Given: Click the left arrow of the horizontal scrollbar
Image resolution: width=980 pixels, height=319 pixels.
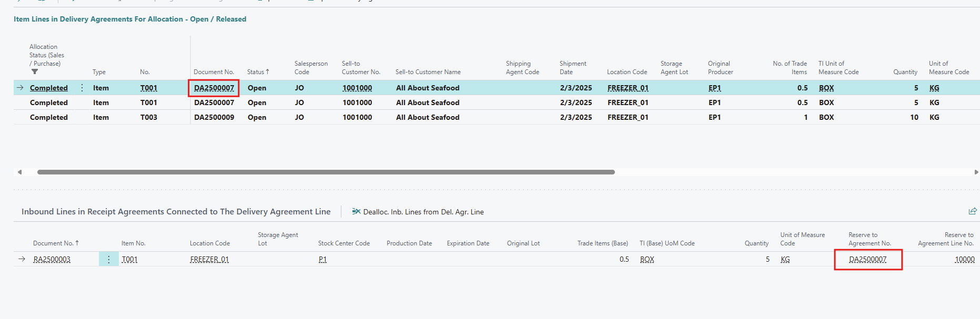Looking at the screenshot, I should [19, 172].
